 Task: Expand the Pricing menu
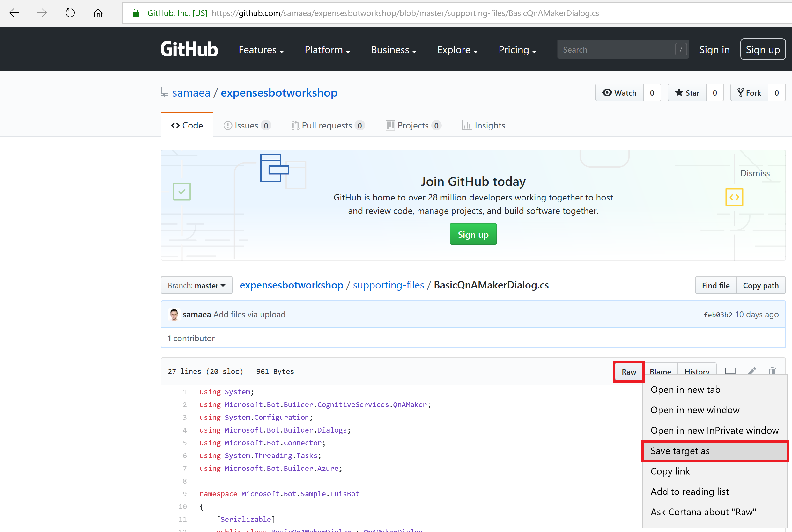tap(517, 50)
